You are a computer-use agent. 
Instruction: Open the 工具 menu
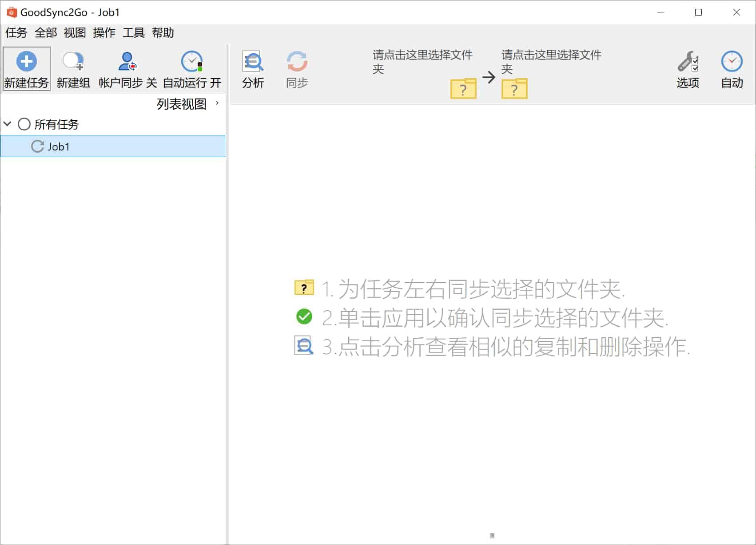coord(133,32)
